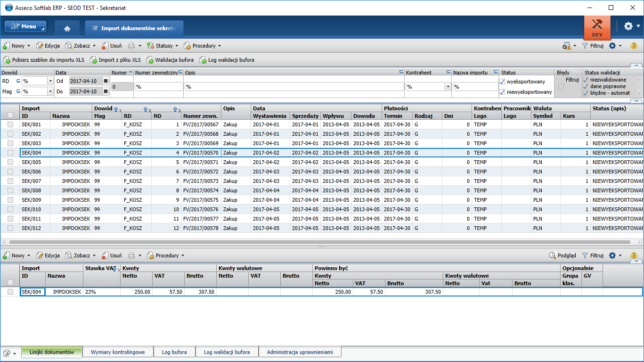644x362 pixels.
Task: Click the Opis filter input field
Action: point(294,87)
